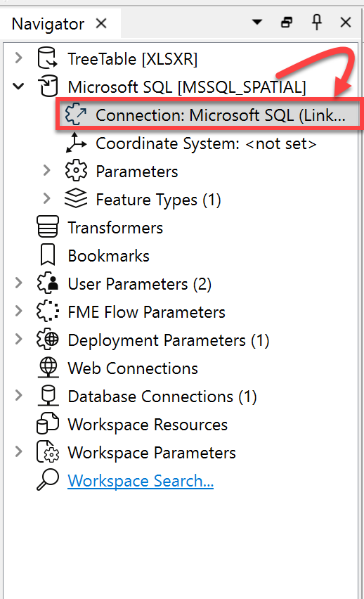
Task: Click the Web Connections globe icon
Action: pos(48,368)
